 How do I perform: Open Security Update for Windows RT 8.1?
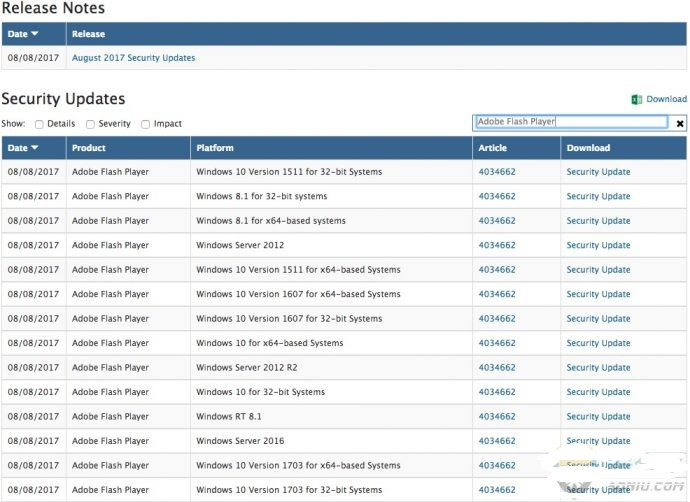tap(598, 416)
